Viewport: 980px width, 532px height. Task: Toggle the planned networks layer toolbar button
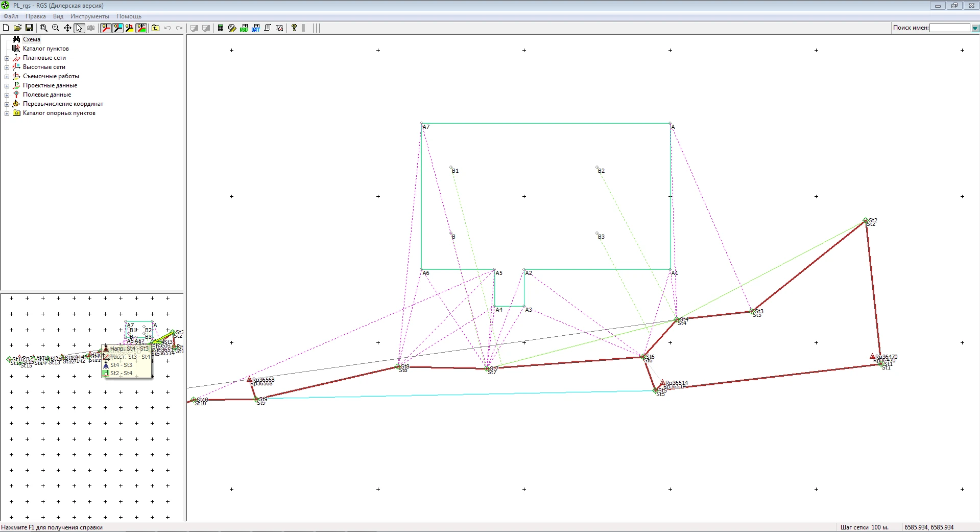coord(106,28)
